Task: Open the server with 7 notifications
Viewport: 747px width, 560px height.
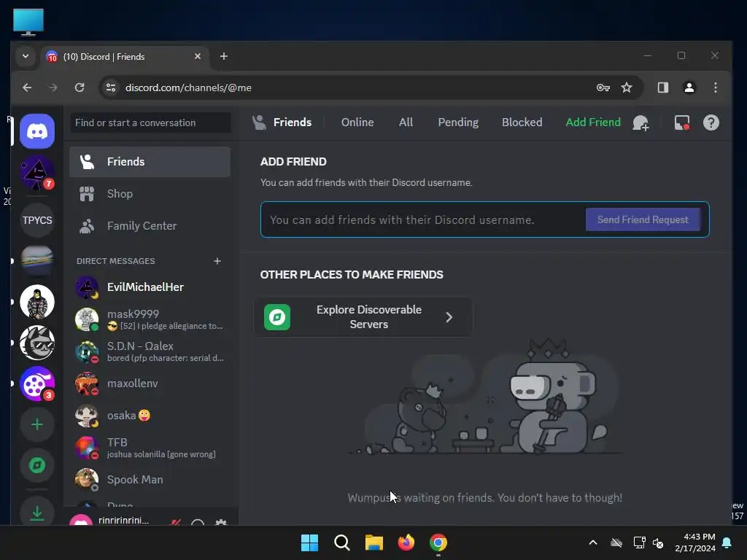Action: coord(37,173)
